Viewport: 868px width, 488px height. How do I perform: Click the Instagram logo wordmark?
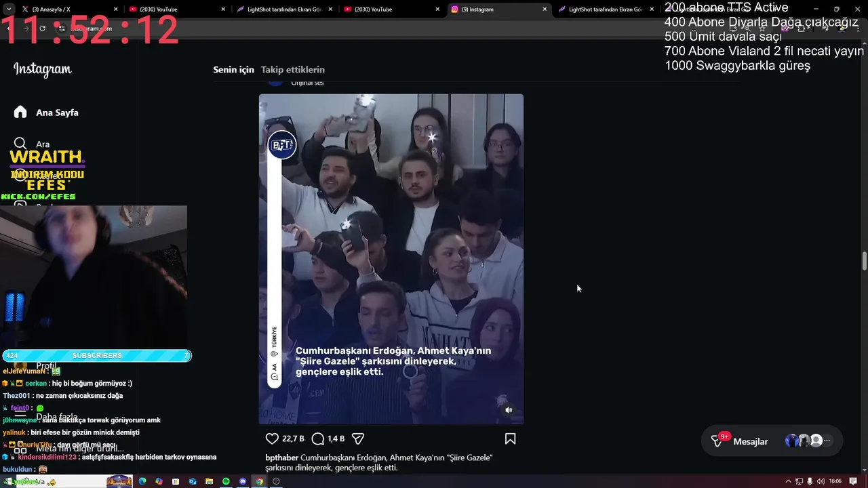click(42, 70)
